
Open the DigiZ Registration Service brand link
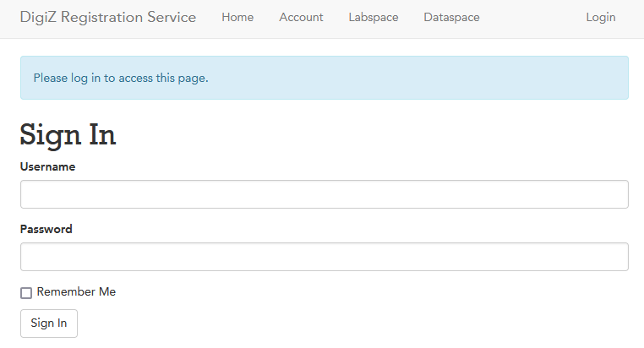(x=108, y=18)
